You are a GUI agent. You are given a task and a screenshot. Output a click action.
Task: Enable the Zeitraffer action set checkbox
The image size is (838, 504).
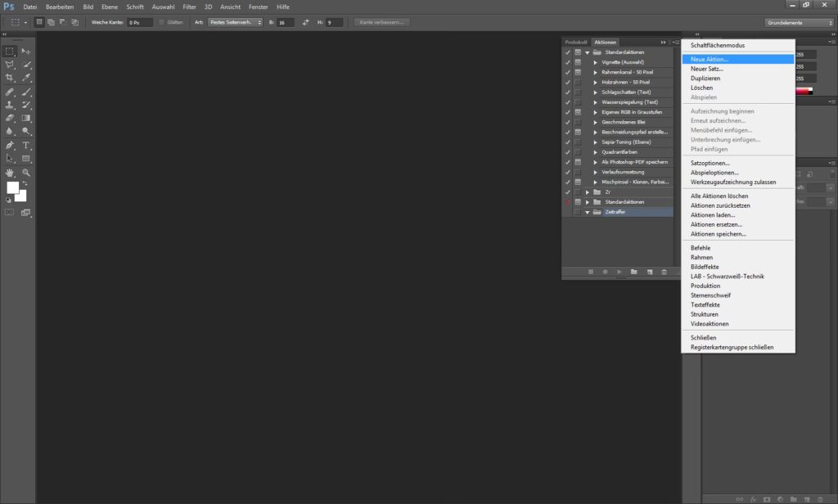tap(567, 212)
